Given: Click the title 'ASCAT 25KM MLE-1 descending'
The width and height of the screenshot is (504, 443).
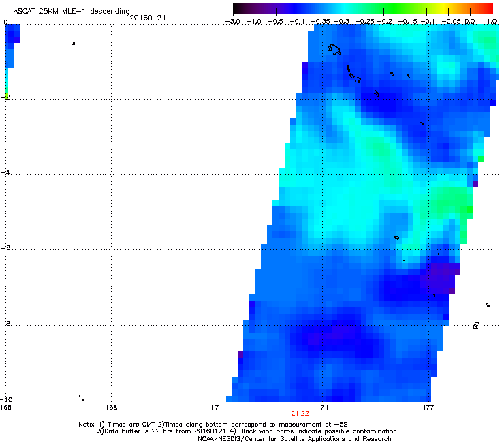Looking at the screenshot, I should click(72, 12).
